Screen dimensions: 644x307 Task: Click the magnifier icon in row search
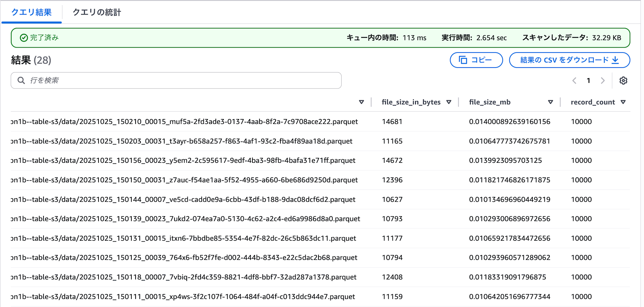click(21, 80)
